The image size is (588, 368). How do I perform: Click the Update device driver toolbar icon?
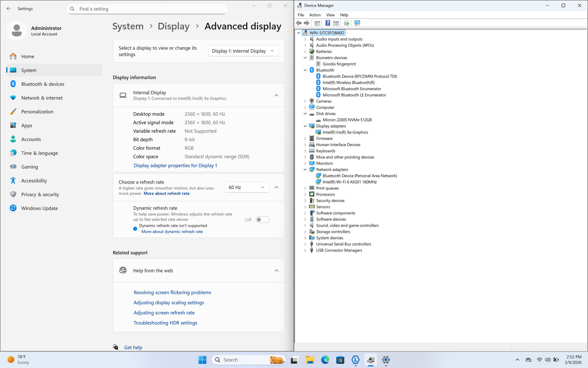(x=346, y=23)
